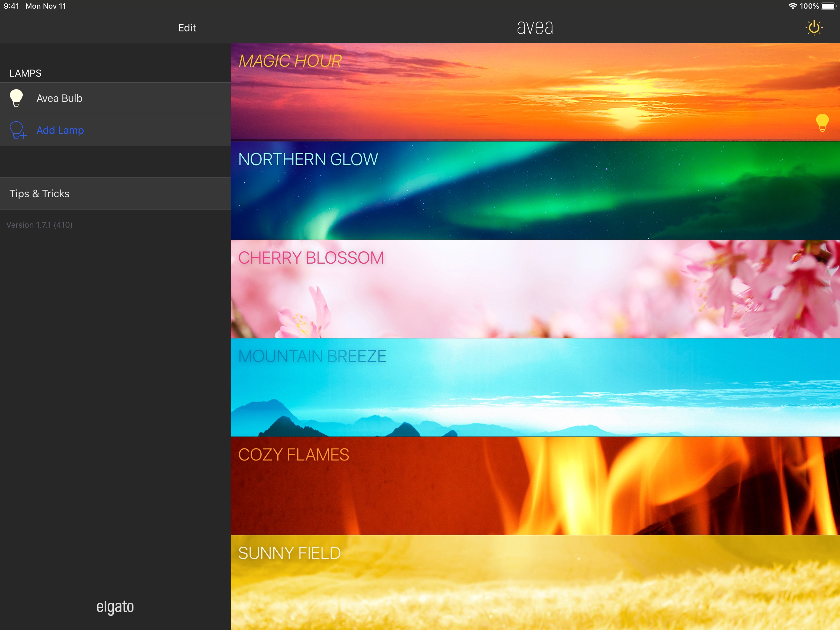Open the Add Lamp link

click(60, 130)
